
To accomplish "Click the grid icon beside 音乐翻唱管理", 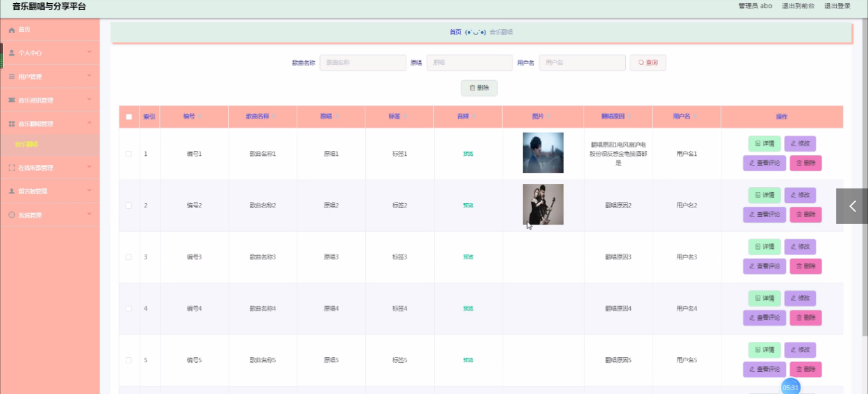I will [x=11, y=123].
